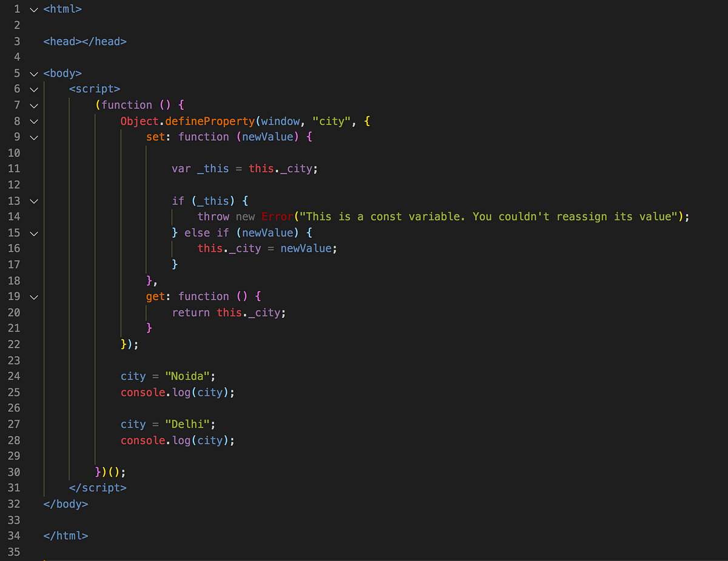This screenshot has height=561, width=728.
Task: Click line number 14 in the gutter
Action: coord(14,217)
